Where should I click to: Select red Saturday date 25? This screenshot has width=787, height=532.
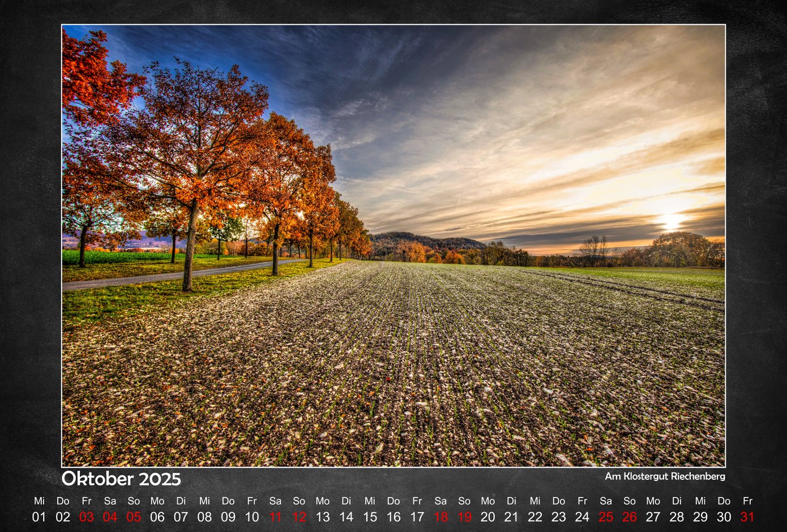pos(606,517)
